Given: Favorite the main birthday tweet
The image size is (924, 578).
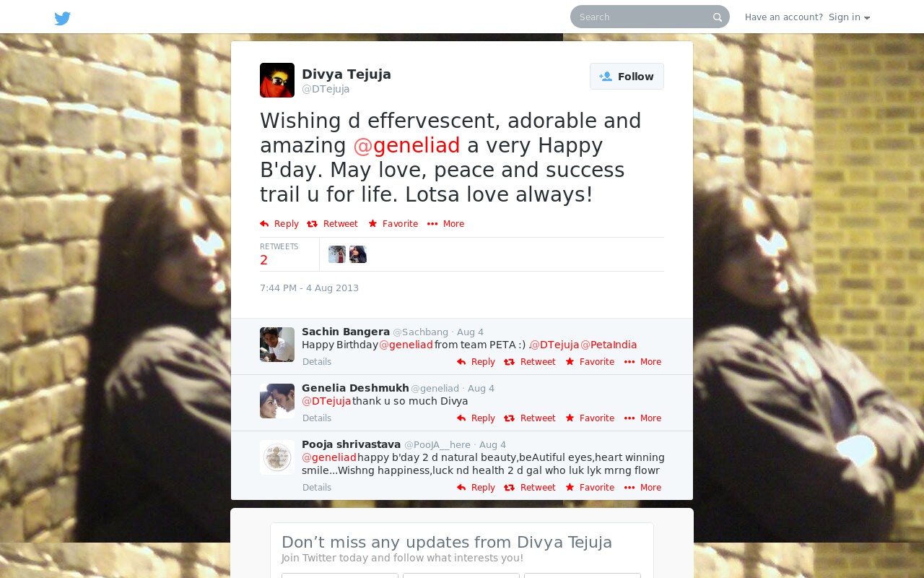Looking at the screenshot, I should click(x=393, y=224).
